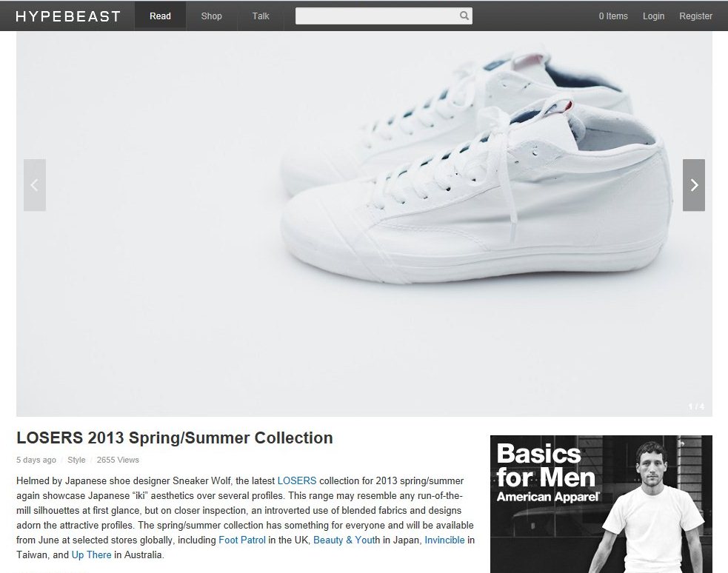Click the Login link

coord(653,16)
